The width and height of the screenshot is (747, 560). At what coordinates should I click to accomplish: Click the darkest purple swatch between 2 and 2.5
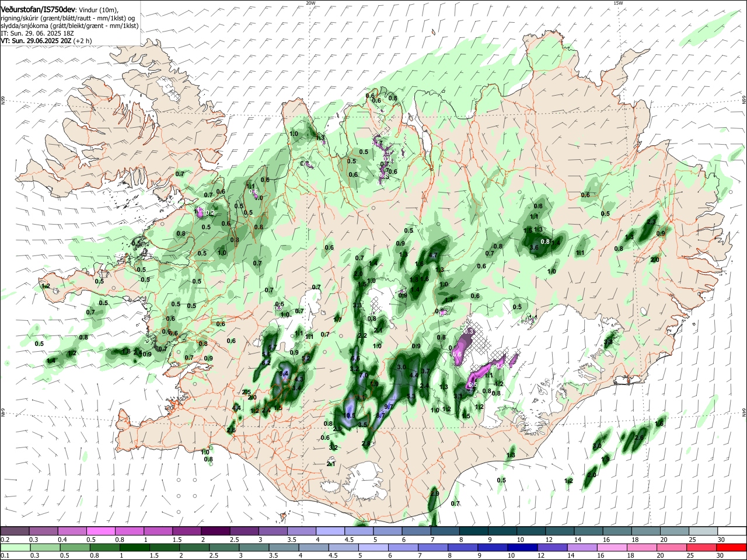[215, 531]
